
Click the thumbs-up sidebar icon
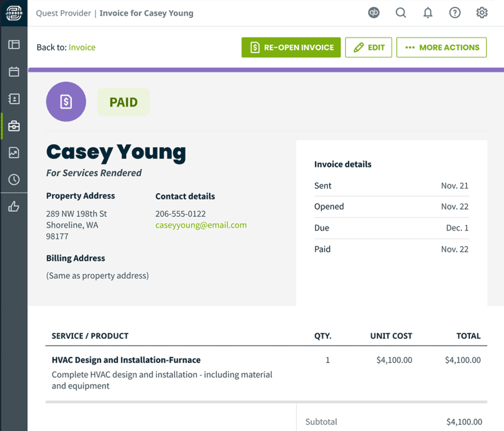14,207
